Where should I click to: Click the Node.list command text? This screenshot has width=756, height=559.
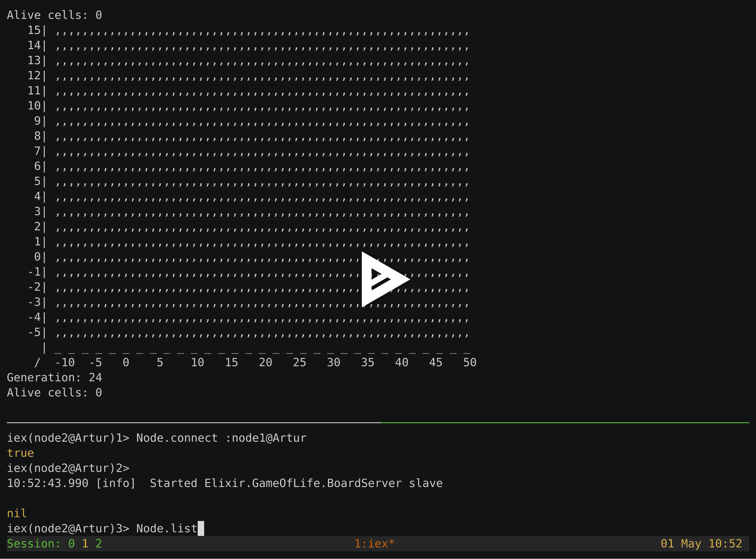click(x=166, y=528)
